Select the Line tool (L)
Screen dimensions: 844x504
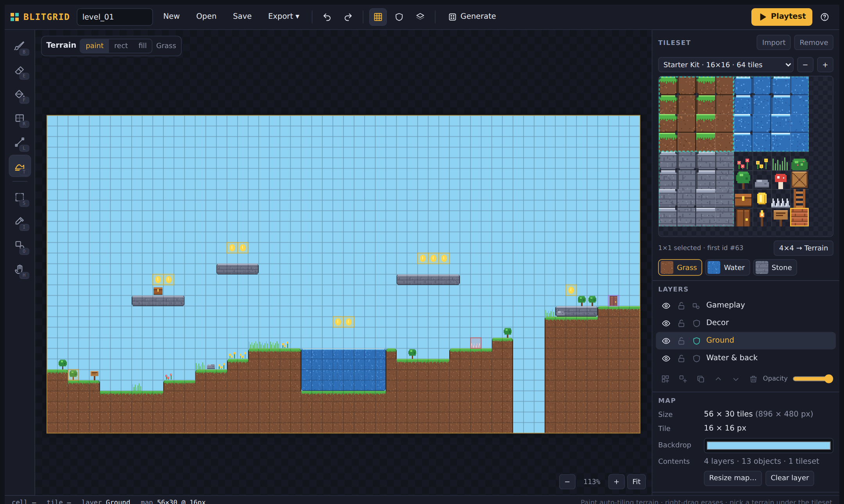[20, 143]
